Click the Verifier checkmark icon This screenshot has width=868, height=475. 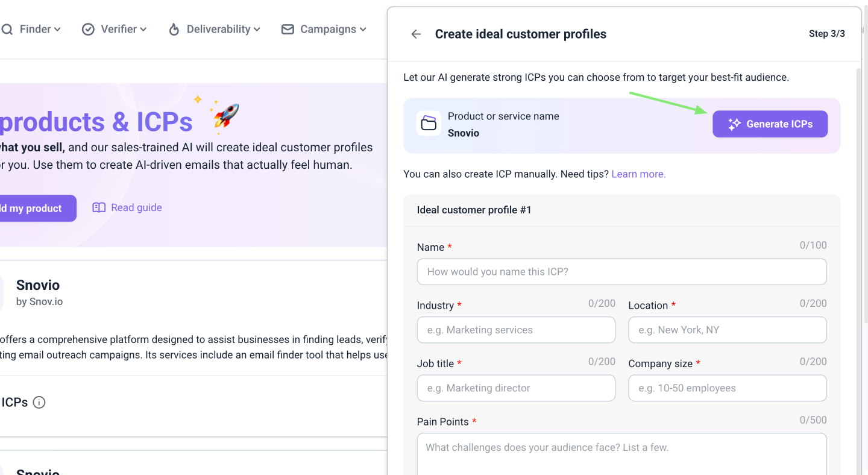pos(88,29)
